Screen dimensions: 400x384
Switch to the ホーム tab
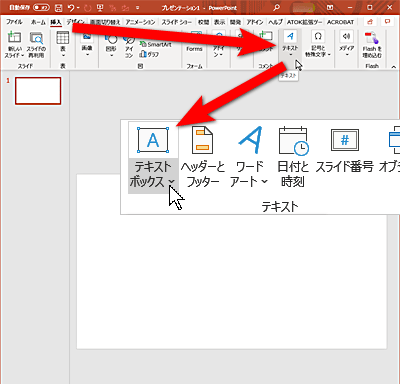[x=38, y=22]
